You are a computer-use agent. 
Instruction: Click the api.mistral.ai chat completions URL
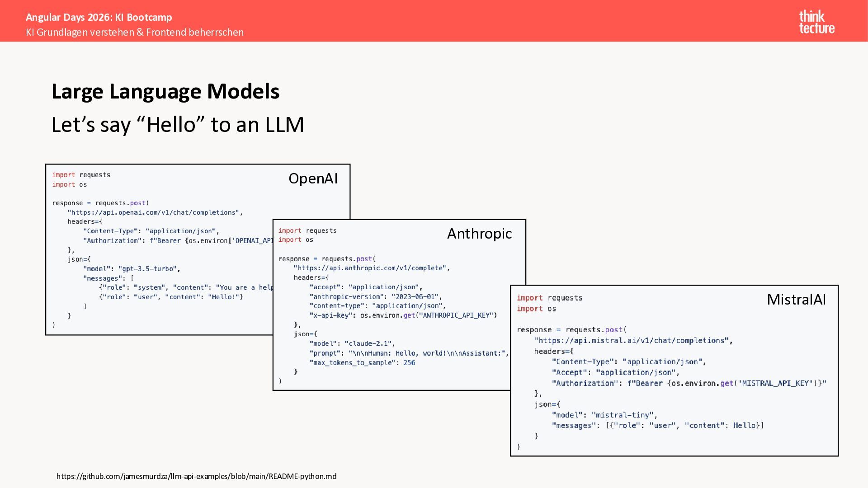pyautogui.click(x=632, y=341)
